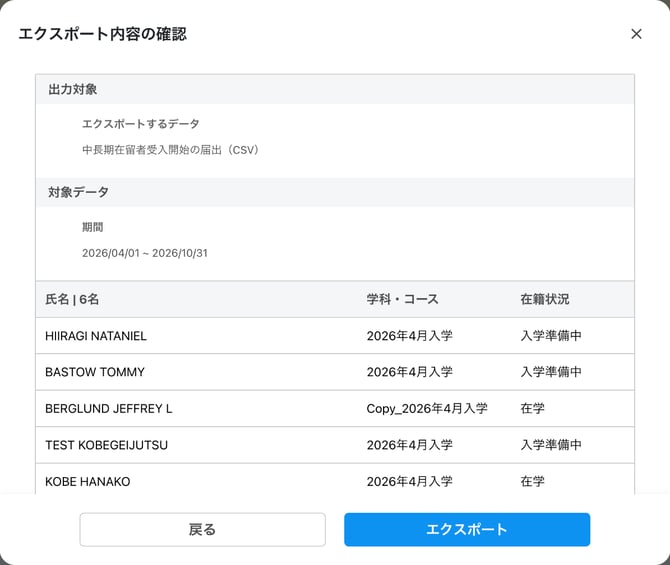Viewport: 670px width, 565px height.
Task: Click 在学 status for BERGLUND JEFFREY L
Action: (x=532, y=409)
